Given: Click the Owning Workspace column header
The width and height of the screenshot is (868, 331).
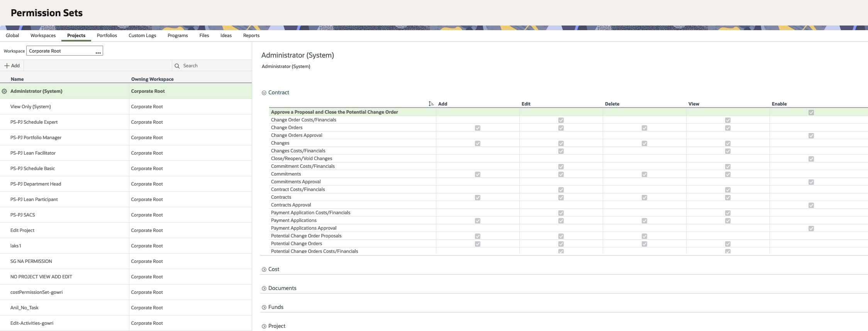Looking at the screenshot, I should click(152, 79).
